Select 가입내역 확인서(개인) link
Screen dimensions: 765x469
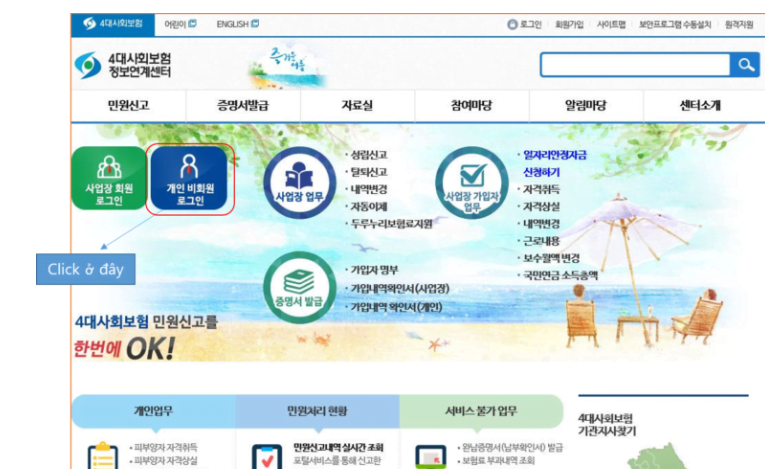pos(396,307)
